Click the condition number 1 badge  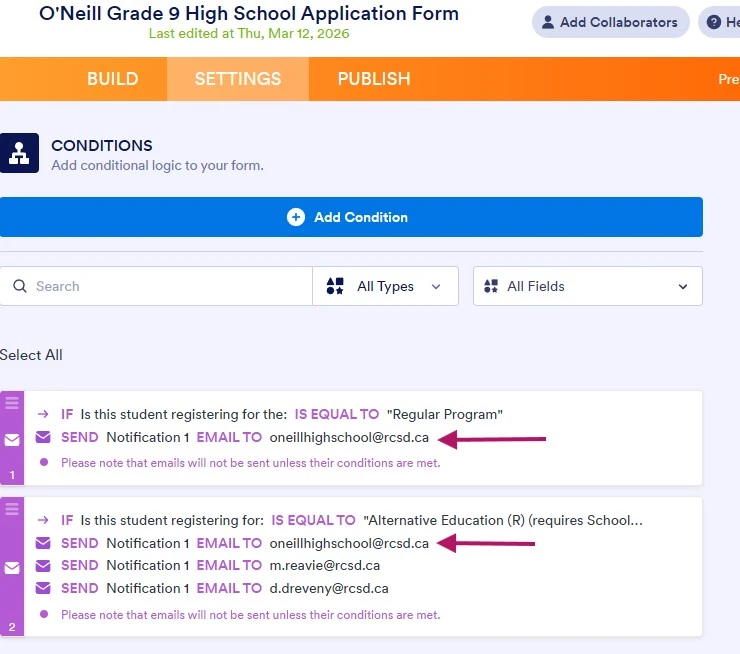click(12, 475)
